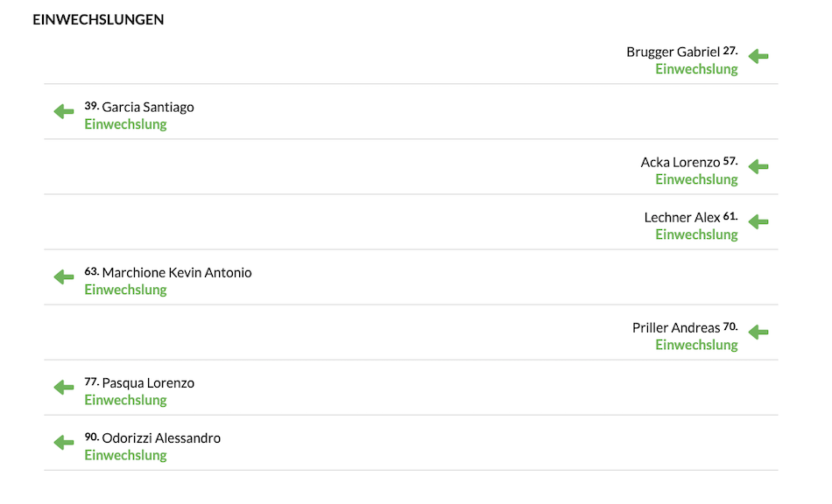
Task: Select player name Lechner Alex
Action: (x=682, y=217)
